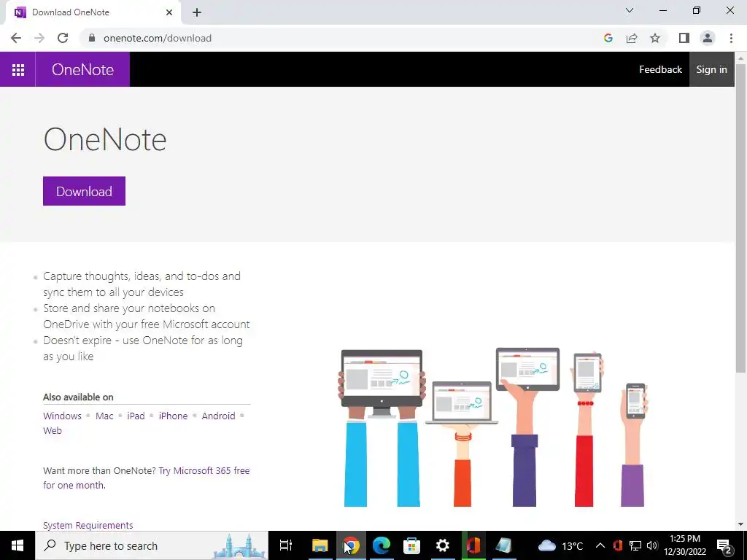Open the Mac download link

(104, 416)
